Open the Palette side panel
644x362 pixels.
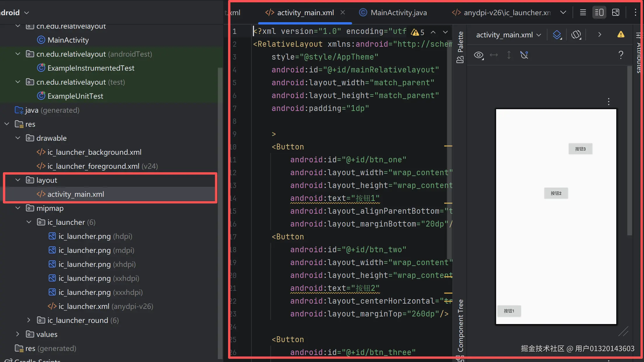tap(460, 47)
